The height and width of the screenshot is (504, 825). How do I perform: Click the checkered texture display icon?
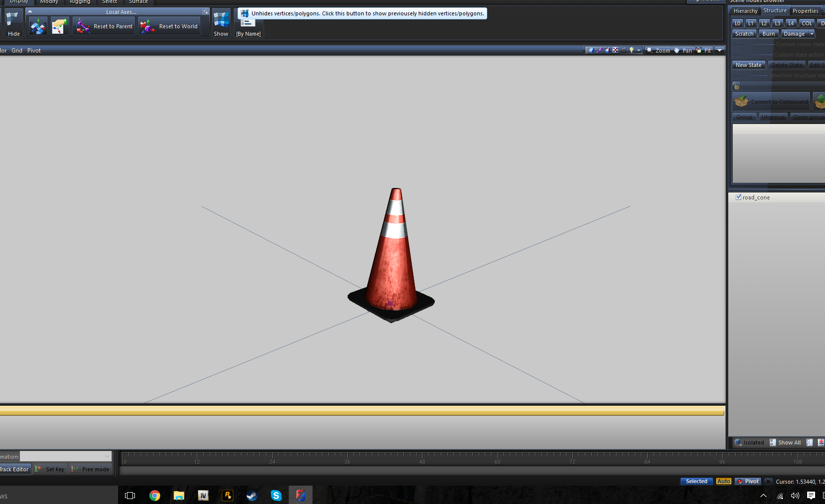pyautogui.click(x=615, y=51)
